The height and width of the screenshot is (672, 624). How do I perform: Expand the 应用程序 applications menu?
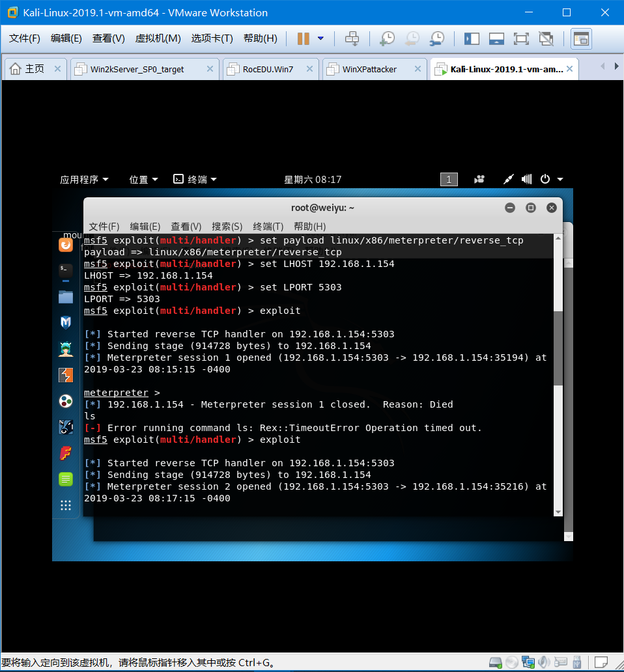click(84, 180)
